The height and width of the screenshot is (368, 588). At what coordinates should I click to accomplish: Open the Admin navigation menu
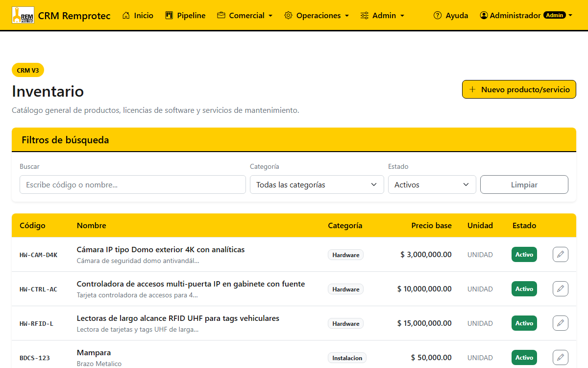(382, 15)
